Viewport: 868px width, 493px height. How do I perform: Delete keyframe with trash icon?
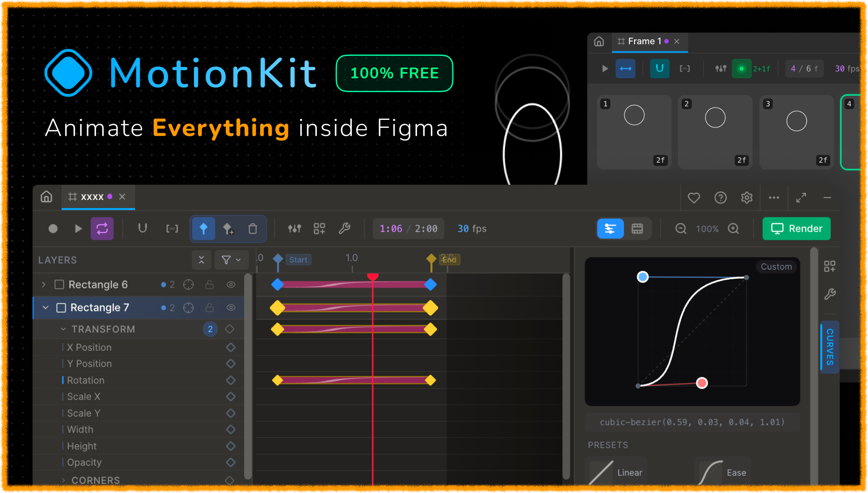[x=253, y=229]
